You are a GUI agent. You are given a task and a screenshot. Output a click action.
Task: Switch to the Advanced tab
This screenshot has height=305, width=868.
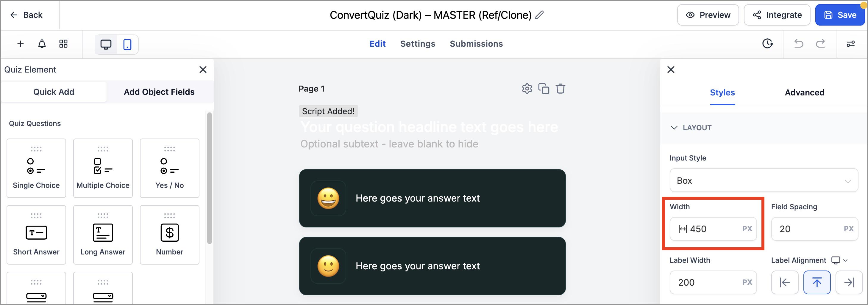tap(804, 92)
